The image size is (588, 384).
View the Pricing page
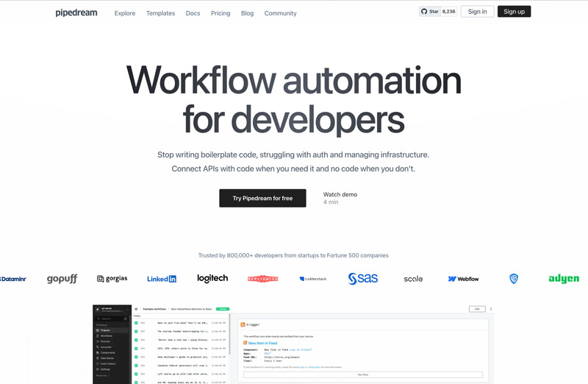(220, 13)
